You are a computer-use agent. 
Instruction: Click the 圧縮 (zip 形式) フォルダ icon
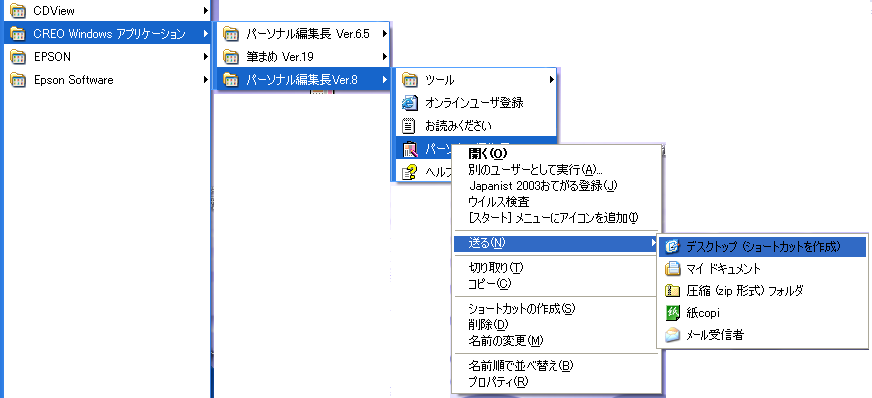672,291
